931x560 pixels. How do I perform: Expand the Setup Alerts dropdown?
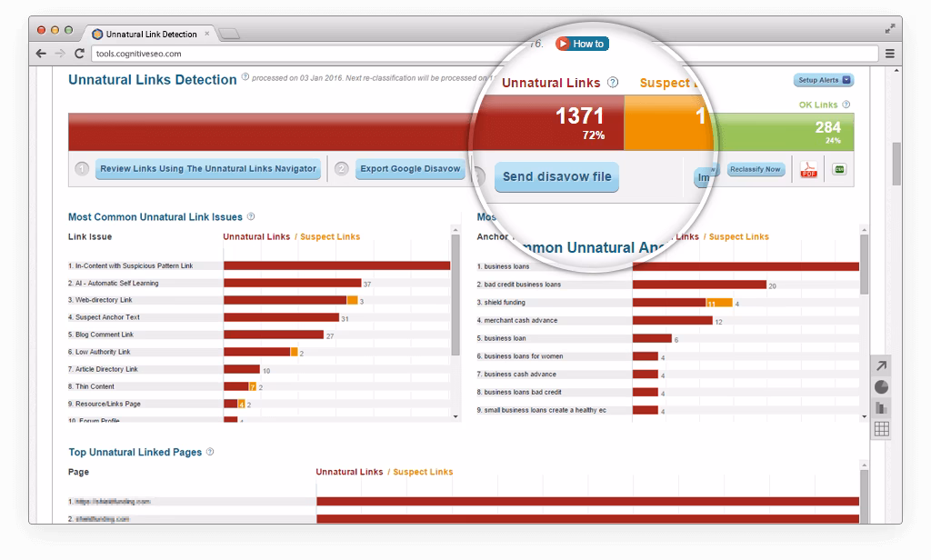point(824,80)
